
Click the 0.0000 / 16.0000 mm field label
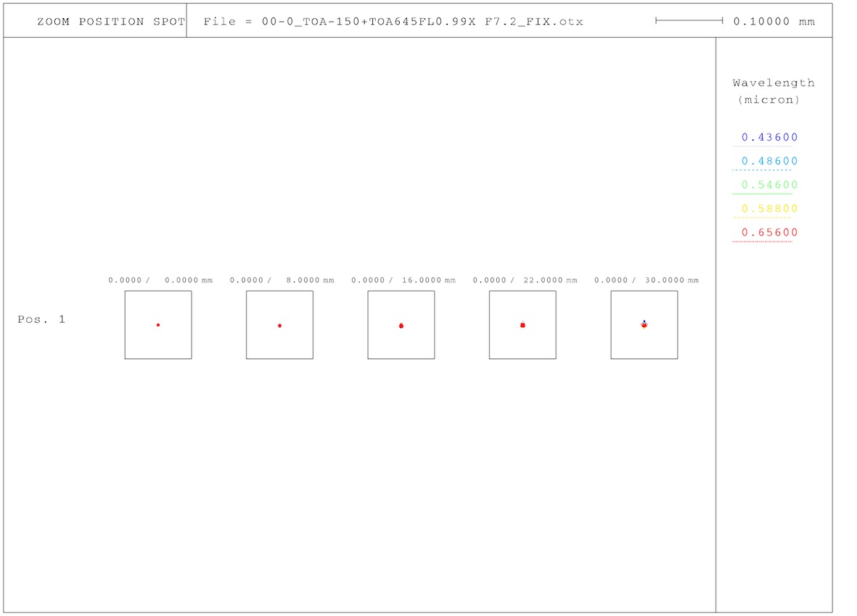403,280
